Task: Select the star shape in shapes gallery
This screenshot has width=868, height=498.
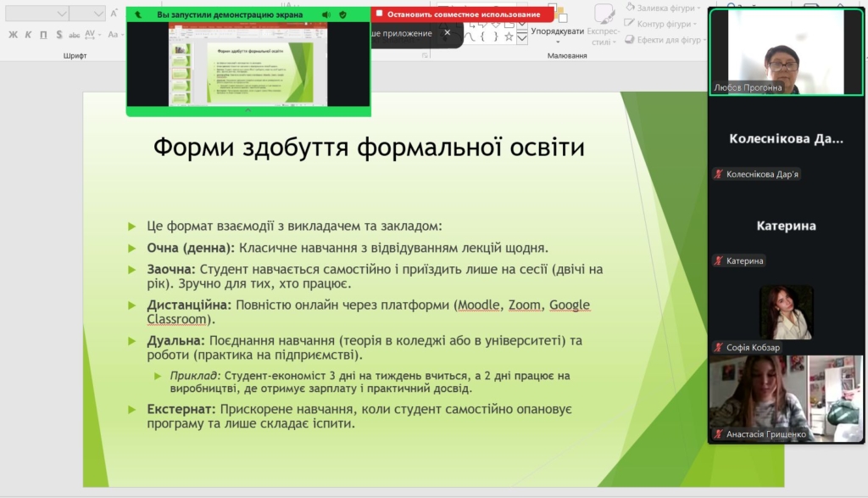Action: (509, 36)
